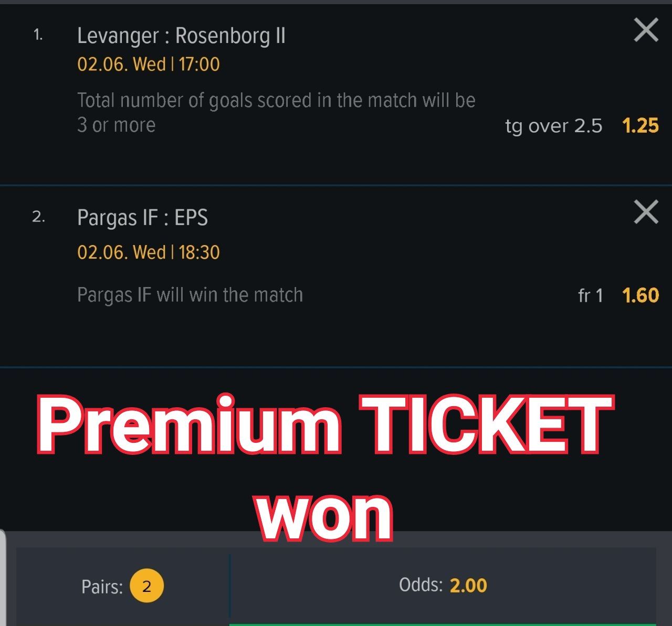Click the 02.06. Wed 17:00 date line
This screenshot has width=672, height=626.
(x=149, y=65)
